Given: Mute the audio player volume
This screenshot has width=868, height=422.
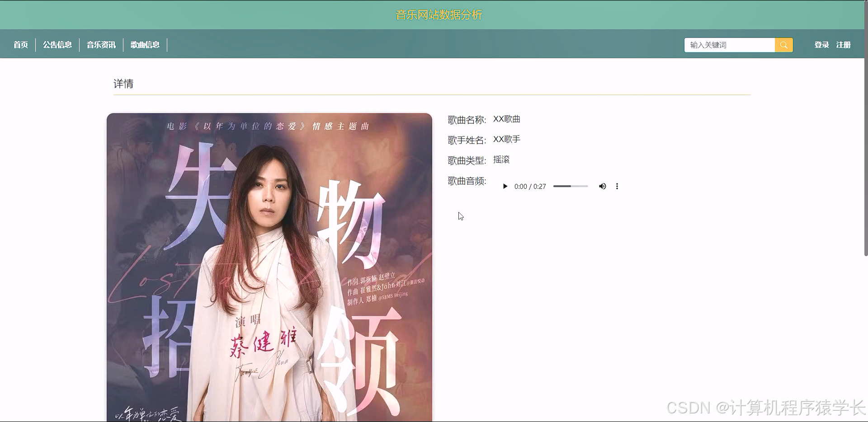Looking at the screenshot, I should click(602, 186).
